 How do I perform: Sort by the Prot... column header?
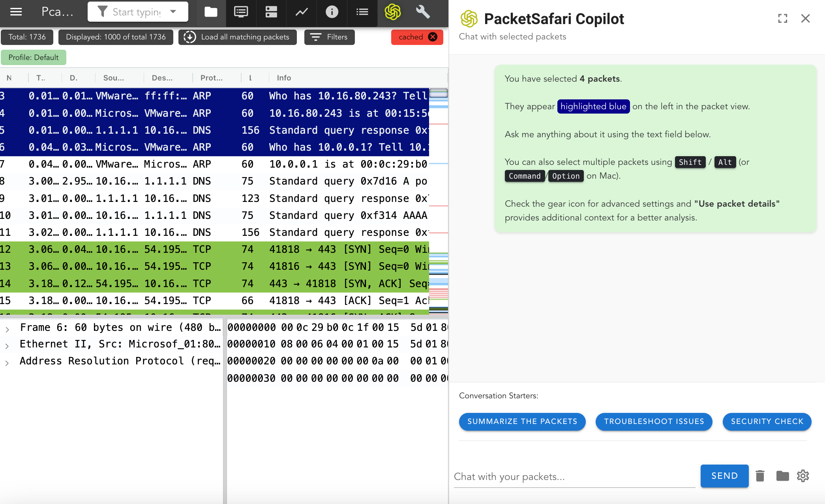[212, 78]
